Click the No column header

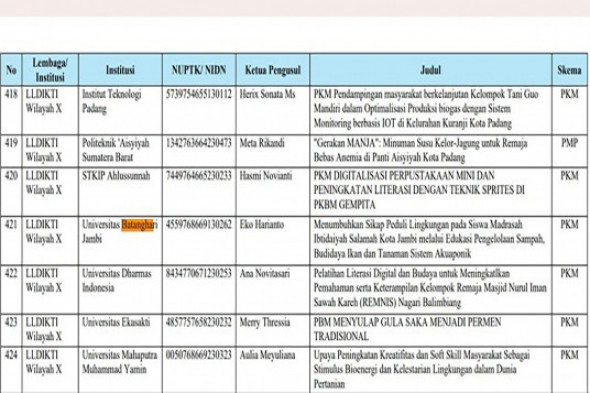tap(11, 70)
